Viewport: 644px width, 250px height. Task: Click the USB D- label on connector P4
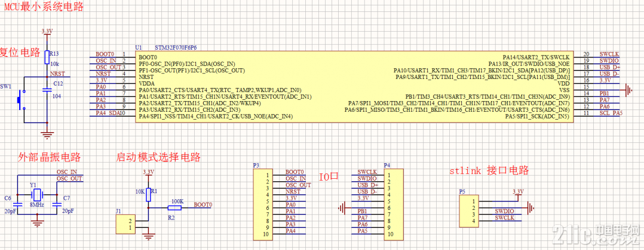click(x=369, y=191)
